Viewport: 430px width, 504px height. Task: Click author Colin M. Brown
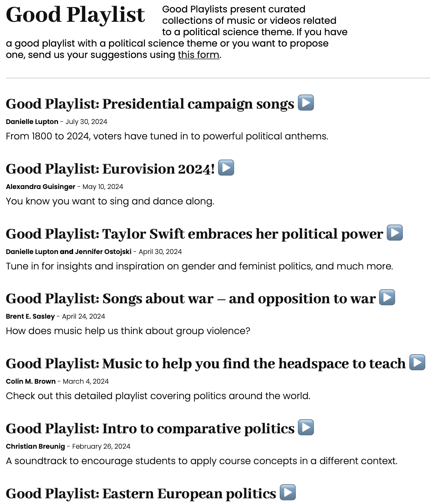[31, 381]
